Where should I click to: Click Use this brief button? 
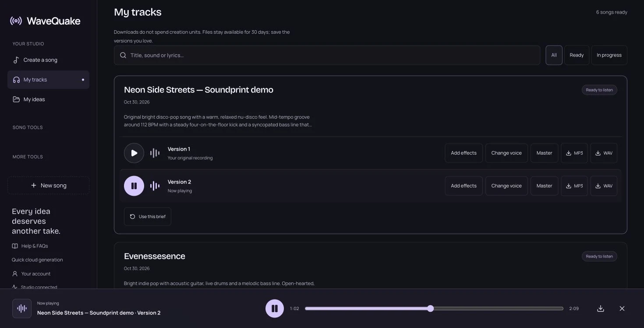[148, 216]
